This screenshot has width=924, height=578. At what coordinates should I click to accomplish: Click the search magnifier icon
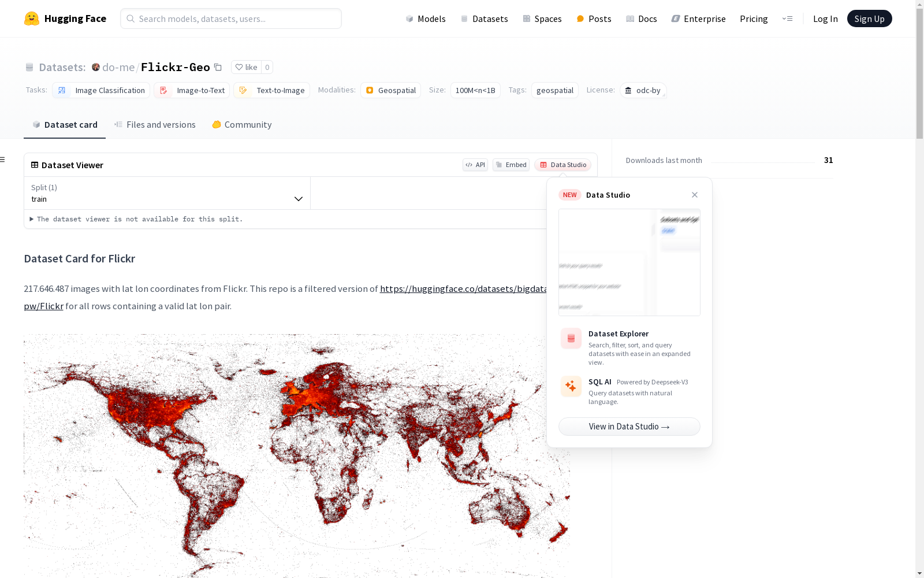tap(131, 18)
